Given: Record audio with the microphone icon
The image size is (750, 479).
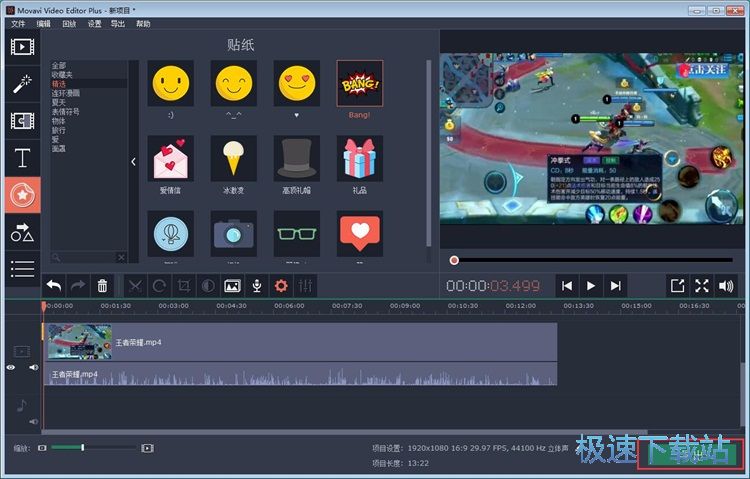Looking at the screenshot, I should tap(257, 286).
